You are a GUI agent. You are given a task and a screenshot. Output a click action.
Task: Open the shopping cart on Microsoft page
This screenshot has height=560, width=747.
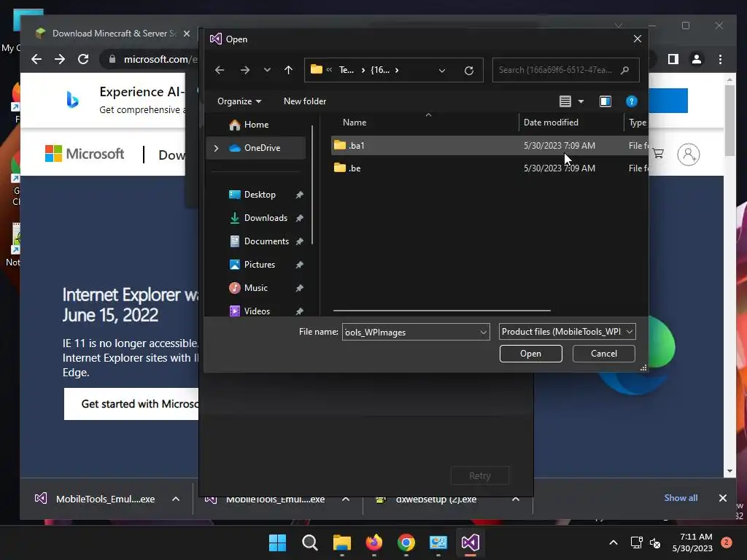point(659,153)
